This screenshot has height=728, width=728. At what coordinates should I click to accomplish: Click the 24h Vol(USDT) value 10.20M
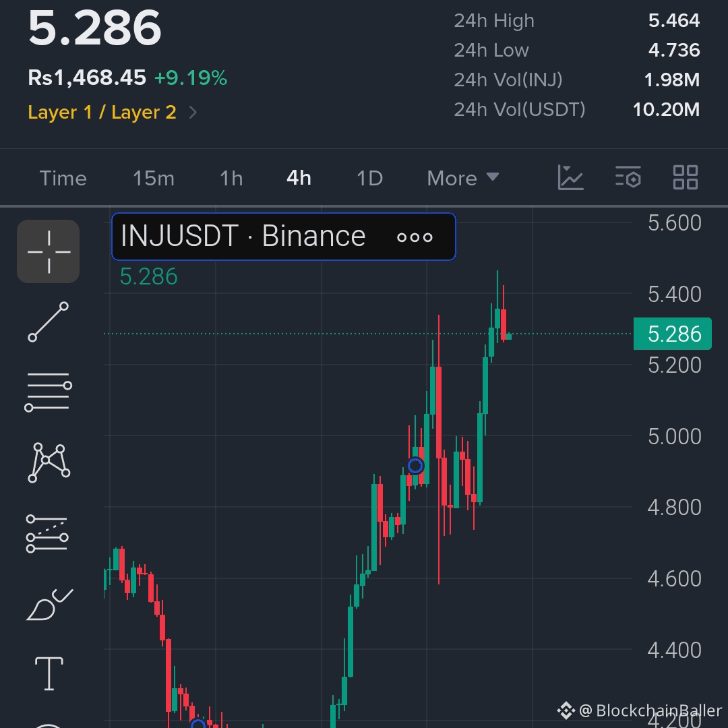click(x=666, y=110)
